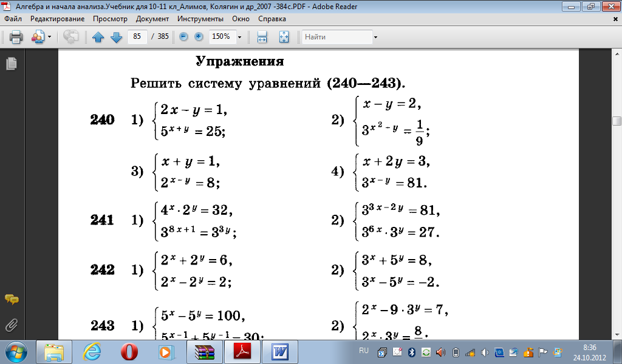Open the zoom percentage dropdown arrow
The image size is (622, 364).
(x=239, y=37)
